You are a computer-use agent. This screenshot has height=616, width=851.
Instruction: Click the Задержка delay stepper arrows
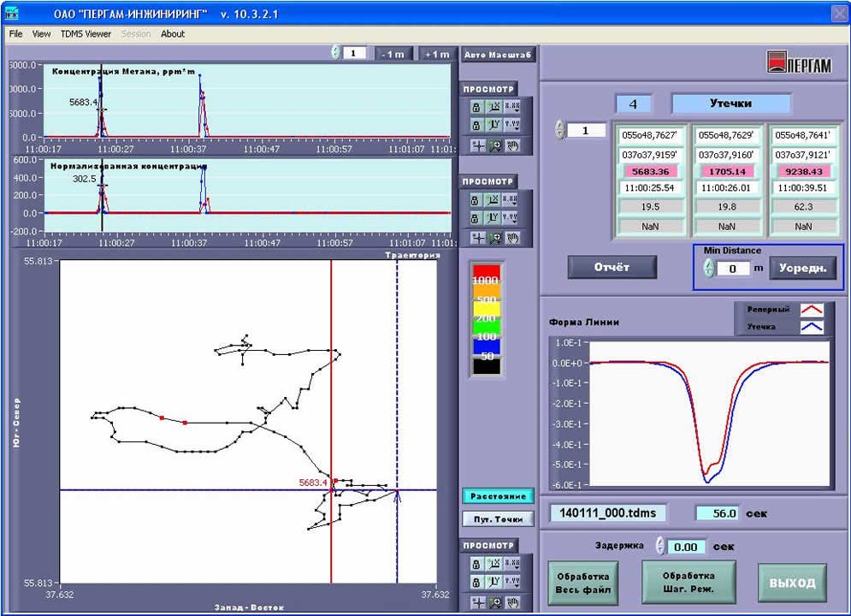coord(660,546)
